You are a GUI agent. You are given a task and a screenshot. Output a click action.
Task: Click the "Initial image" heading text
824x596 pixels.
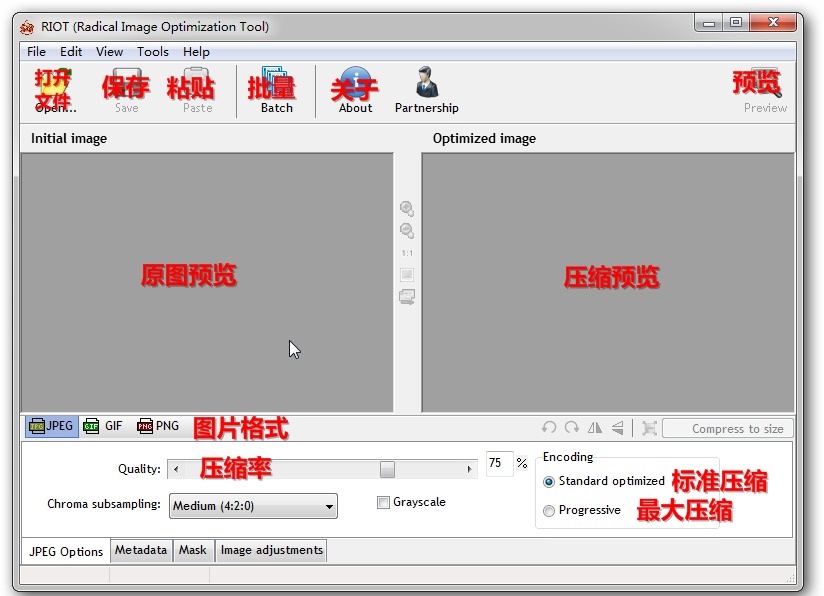click(x=69, y=139)
